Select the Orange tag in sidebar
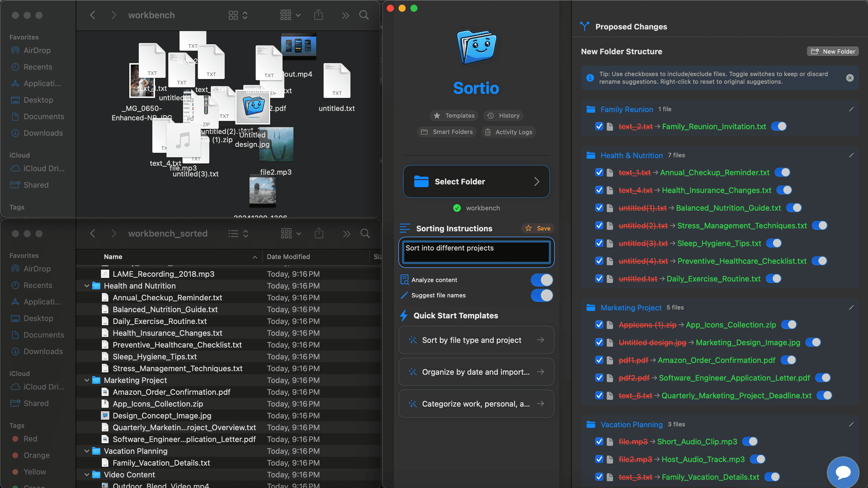The image size is (868, 488). [x=36, y=455]
